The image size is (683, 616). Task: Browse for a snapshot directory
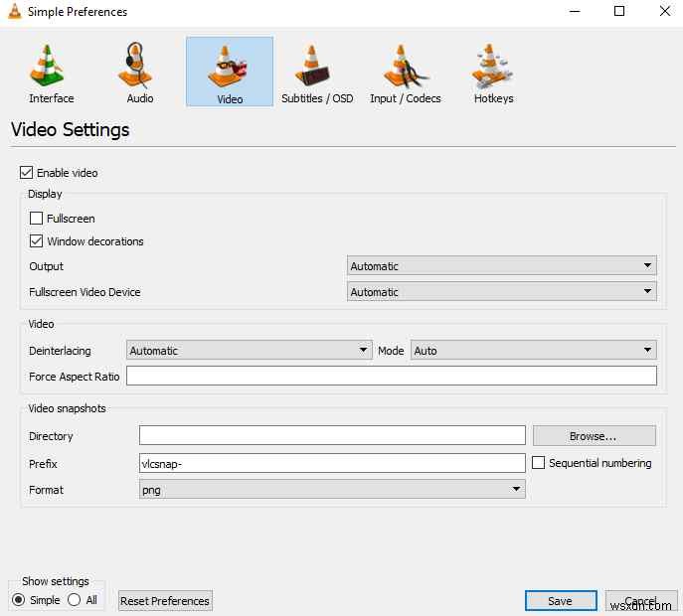595,436
